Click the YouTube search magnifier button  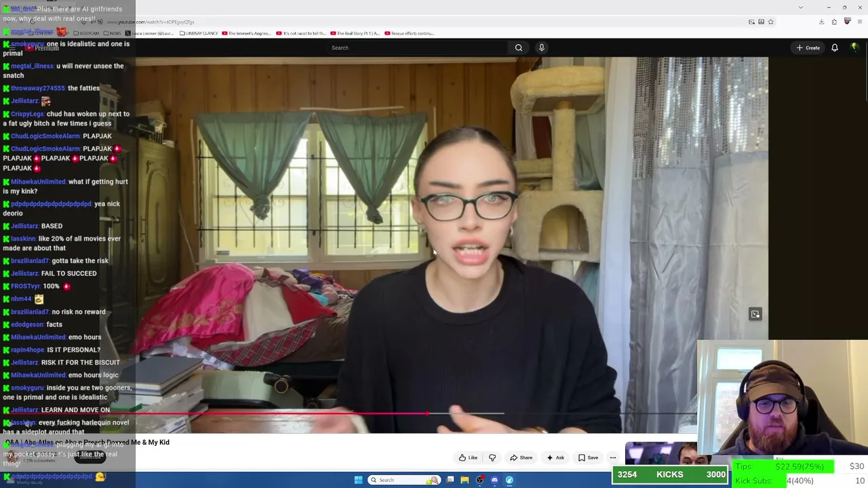pos(519,47)
